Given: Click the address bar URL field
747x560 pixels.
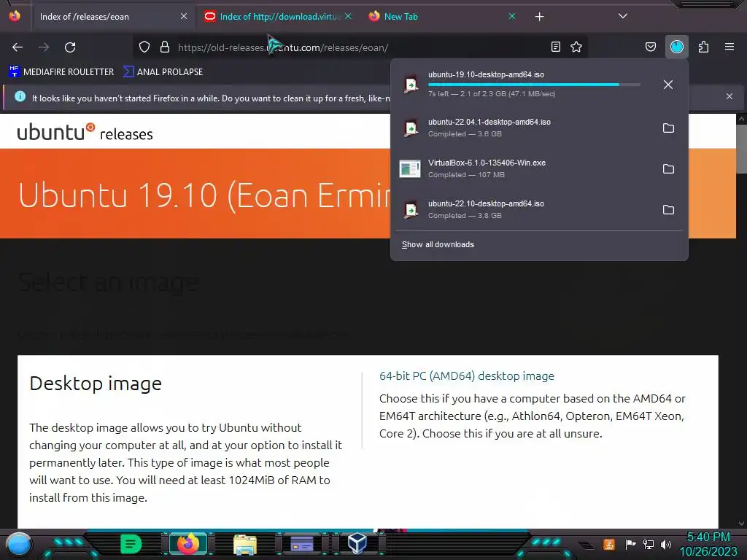Looking at the screenshot, I should (x=360, y=47).
